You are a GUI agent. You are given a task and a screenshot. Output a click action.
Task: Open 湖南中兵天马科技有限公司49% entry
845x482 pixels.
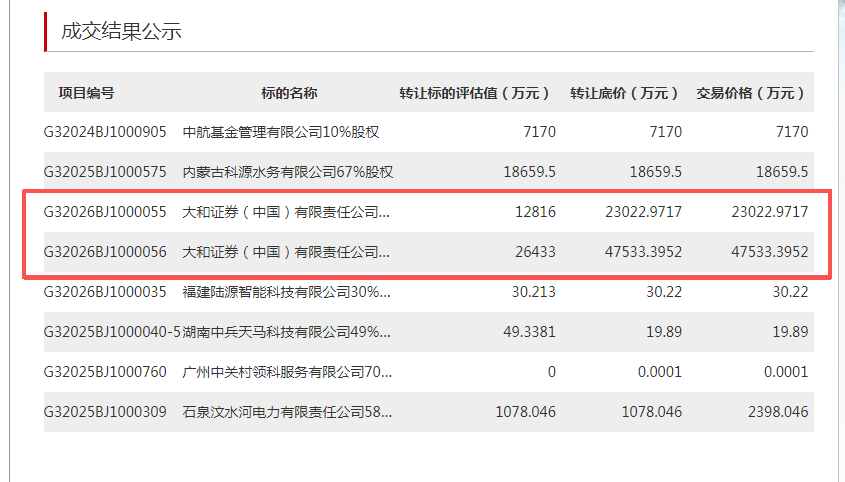coord(286,332)
